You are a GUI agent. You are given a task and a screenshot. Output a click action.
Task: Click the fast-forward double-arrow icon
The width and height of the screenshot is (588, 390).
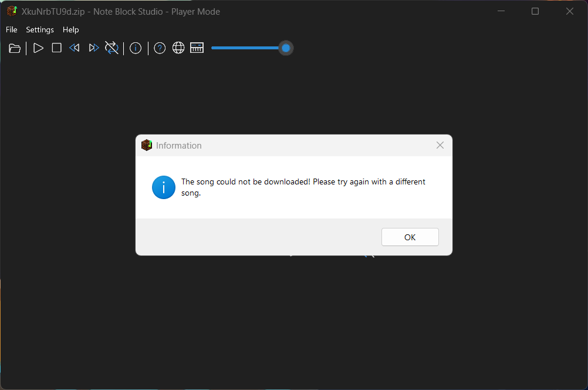(93, 48)
